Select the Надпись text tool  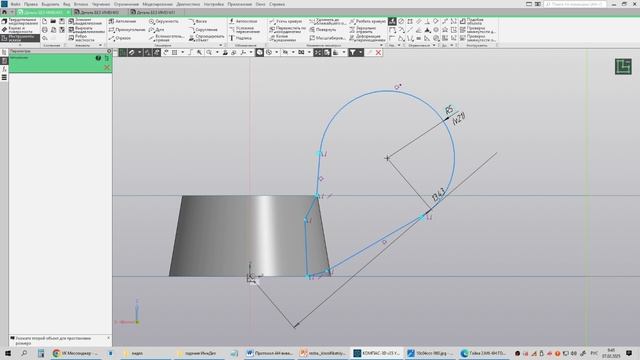click(x=240, y=38)
